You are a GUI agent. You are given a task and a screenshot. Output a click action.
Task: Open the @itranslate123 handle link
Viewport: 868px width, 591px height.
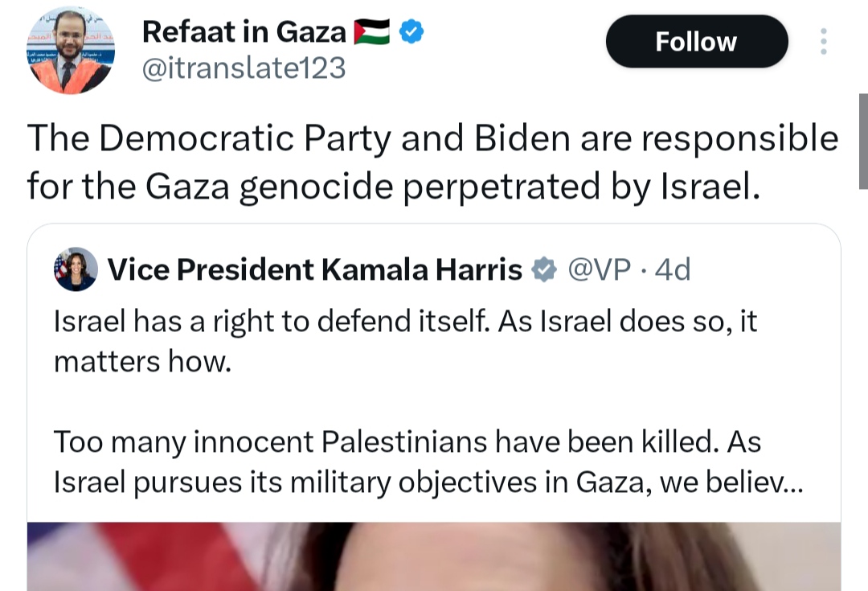coord(244,69)
